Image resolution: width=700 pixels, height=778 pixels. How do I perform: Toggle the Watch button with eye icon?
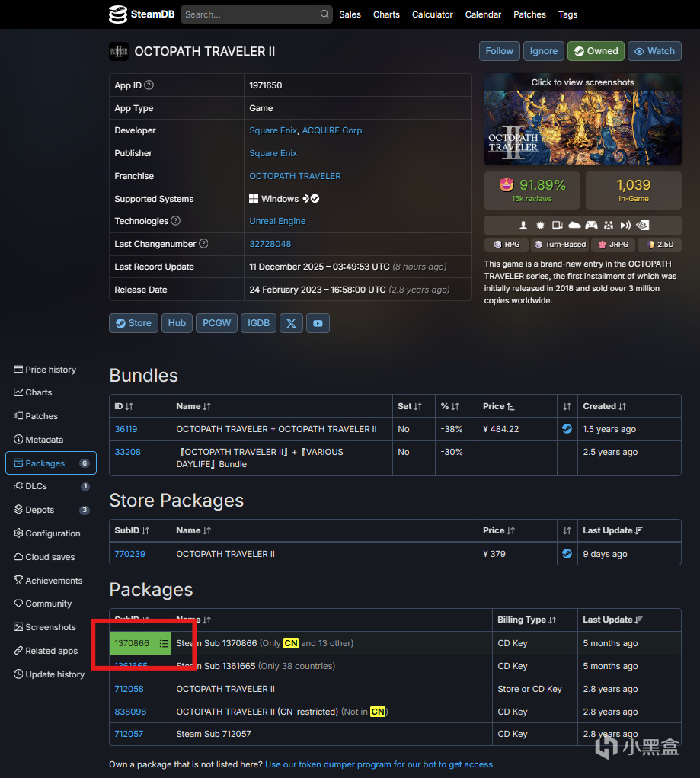(x=654, y=51)
